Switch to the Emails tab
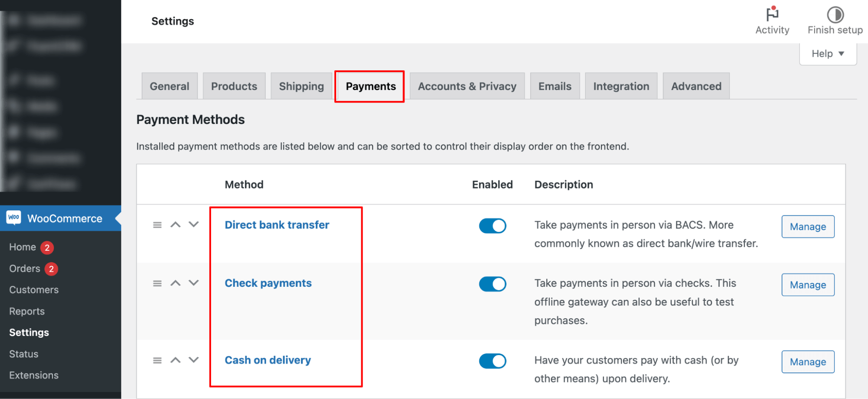 point(554,86)
